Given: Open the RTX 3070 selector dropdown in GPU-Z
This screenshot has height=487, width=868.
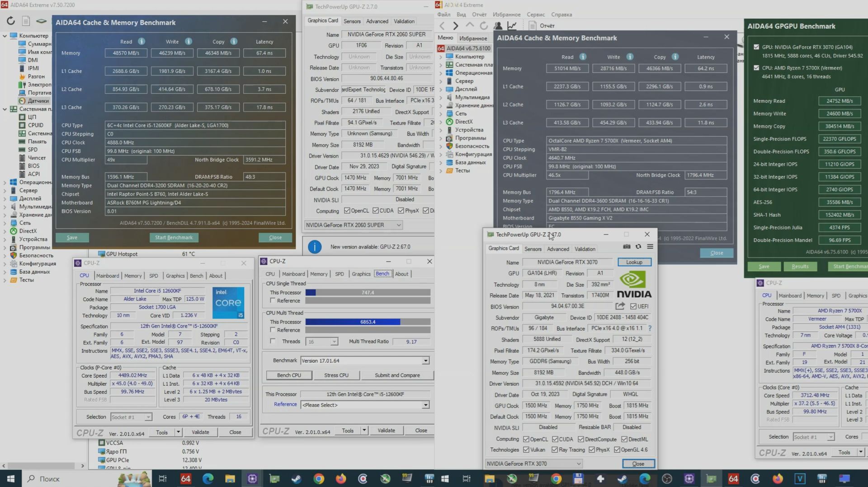Looking at the screenshot, I should [x=579, y=463].
